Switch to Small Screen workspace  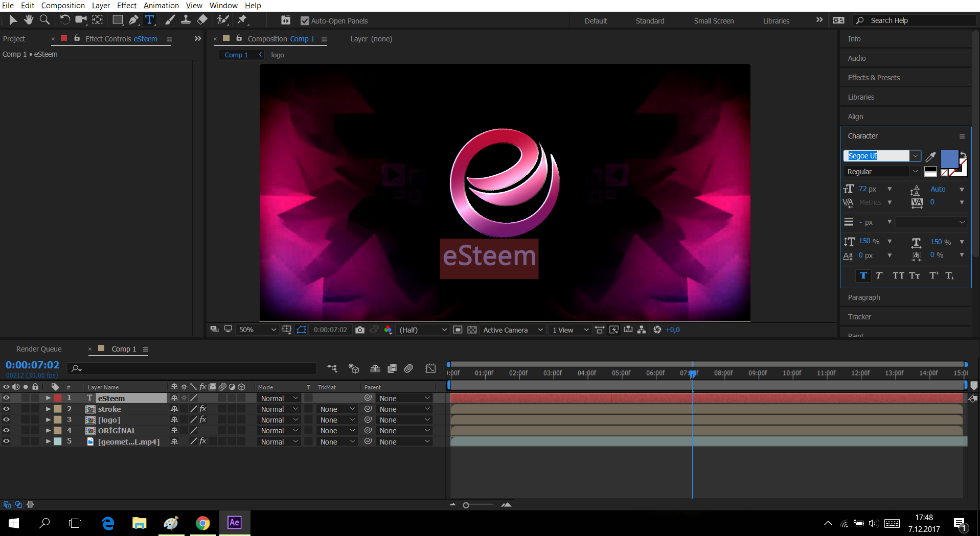point(714,21)
